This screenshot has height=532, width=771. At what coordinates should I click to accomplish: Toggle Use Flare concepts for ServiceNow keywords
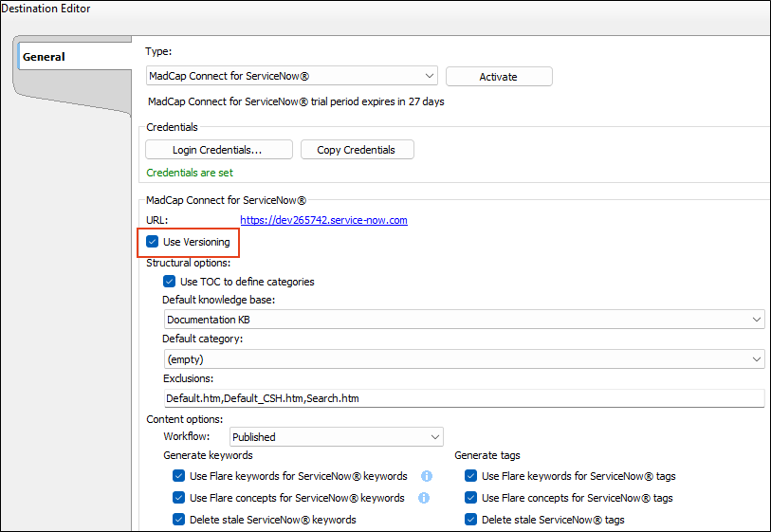click(179, 498)
